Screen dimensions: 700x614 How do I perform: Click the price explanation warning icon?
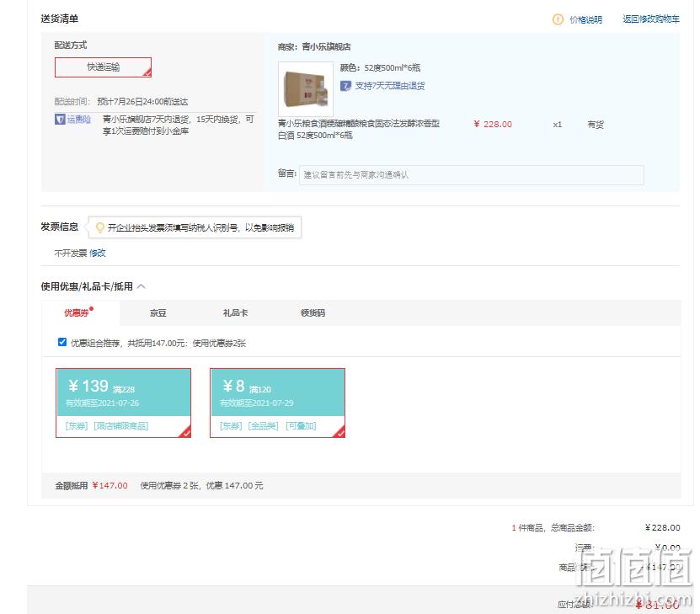[558, 19]
